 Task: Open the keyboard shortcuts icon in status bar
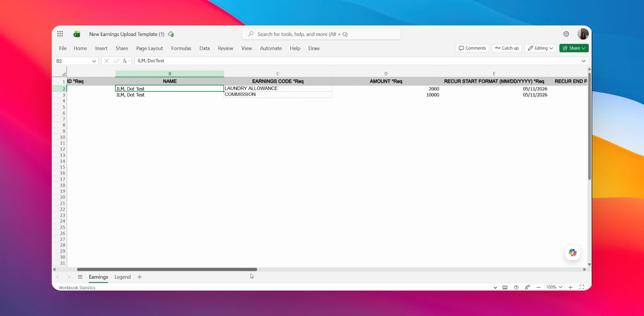click(505, 287)
